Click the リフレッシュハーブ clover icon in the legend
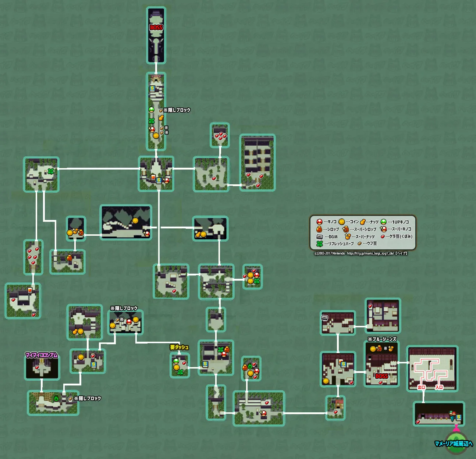This screenshot has height=459, width=476. coord(319,243)
